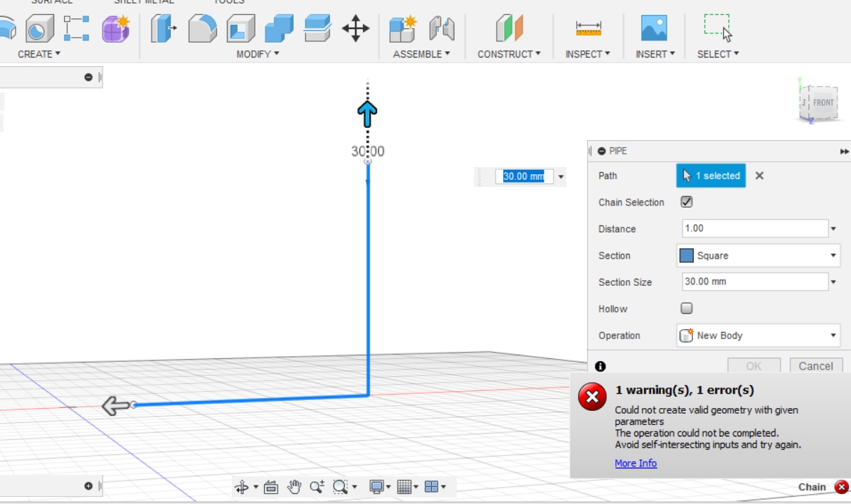The width and height of the screenshot is (851, 504).
Task: Expand the PIPE dialog double-arrow
Action: (x=844, y=151)
